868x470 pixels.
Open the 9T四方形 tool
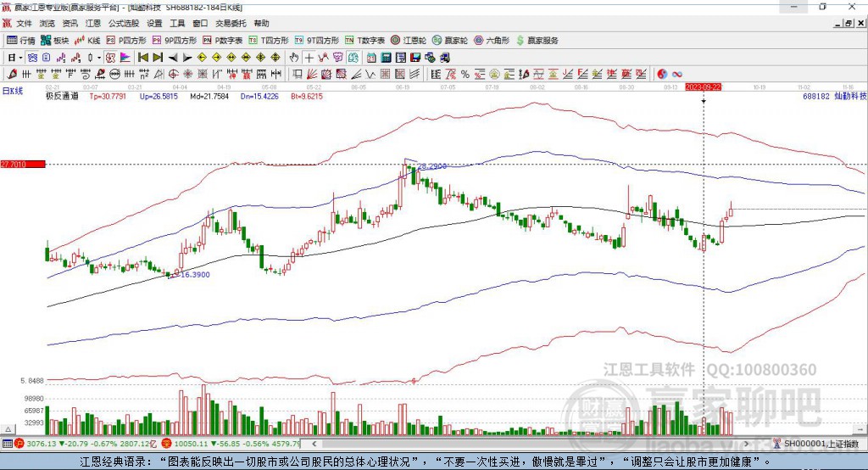pyautogui.click(x=317, y=41)
